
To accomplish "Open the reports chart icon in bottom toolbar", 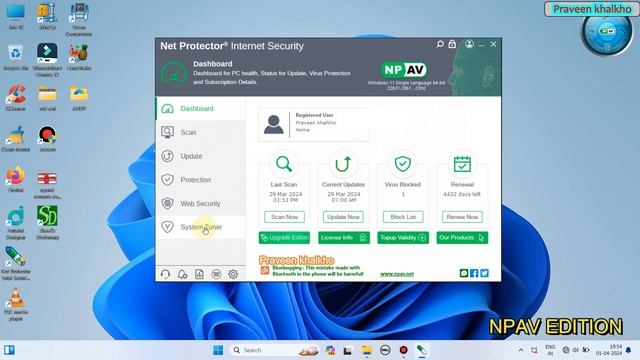I will point(199,274).
